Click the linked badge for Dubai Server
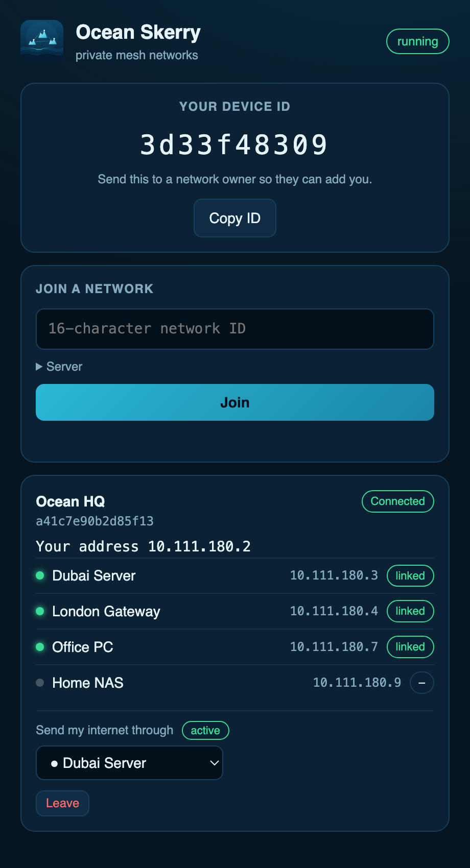Viewport: 470px width, 868px height. (410, 575)
